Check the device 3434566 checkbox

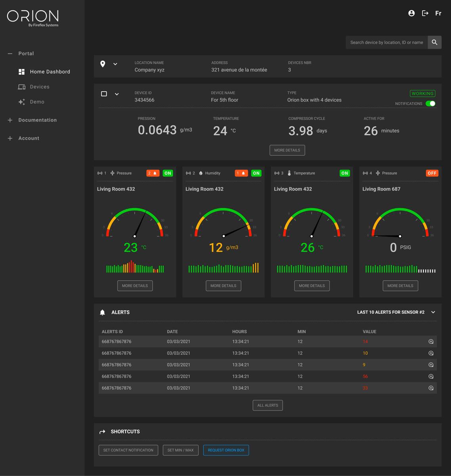(104, 94)
